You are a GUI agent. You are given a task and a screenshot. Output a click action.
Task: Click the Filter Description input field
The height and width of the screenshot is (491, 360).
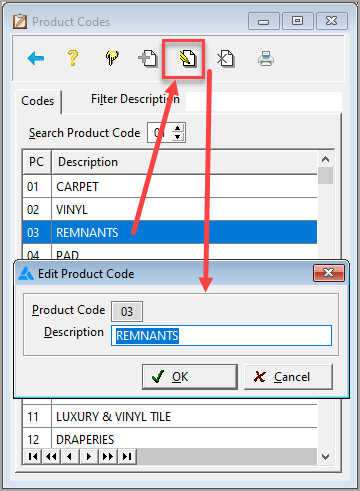coord(264,101)
